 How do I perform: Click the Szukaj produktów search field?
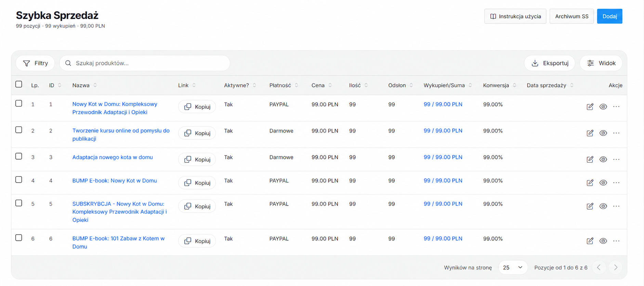(x=145, y=63)
